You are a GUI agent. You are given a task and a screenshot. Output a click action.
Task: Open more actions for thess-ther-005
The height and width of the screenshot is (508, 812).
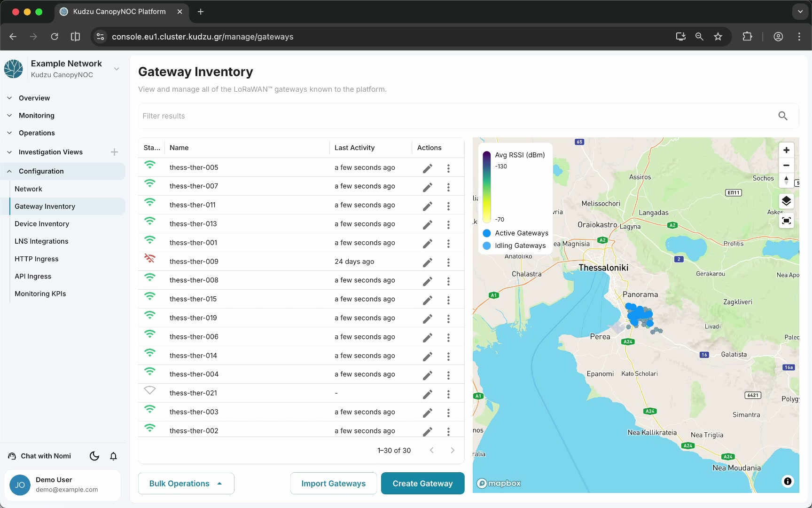(x=448, y=168)
